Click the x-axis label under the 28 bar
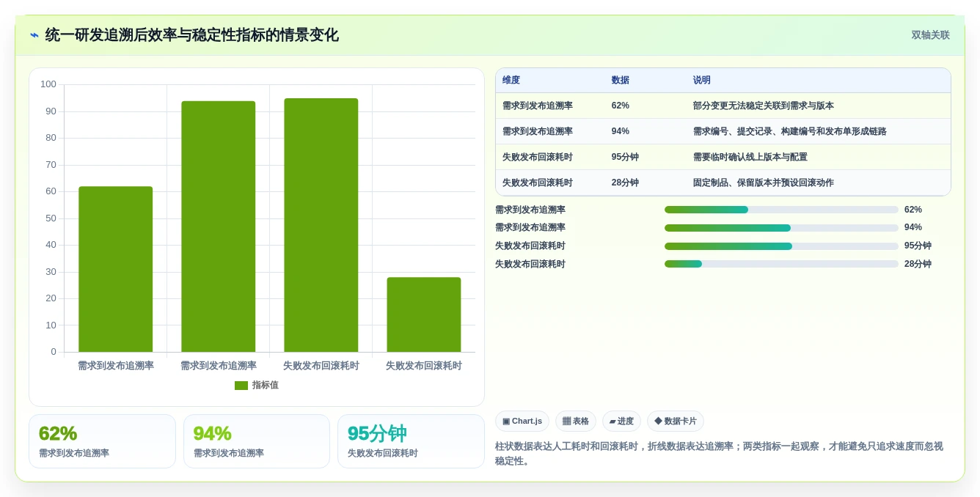The width and height of the screenshot is (980, 497). coord(424,366)
